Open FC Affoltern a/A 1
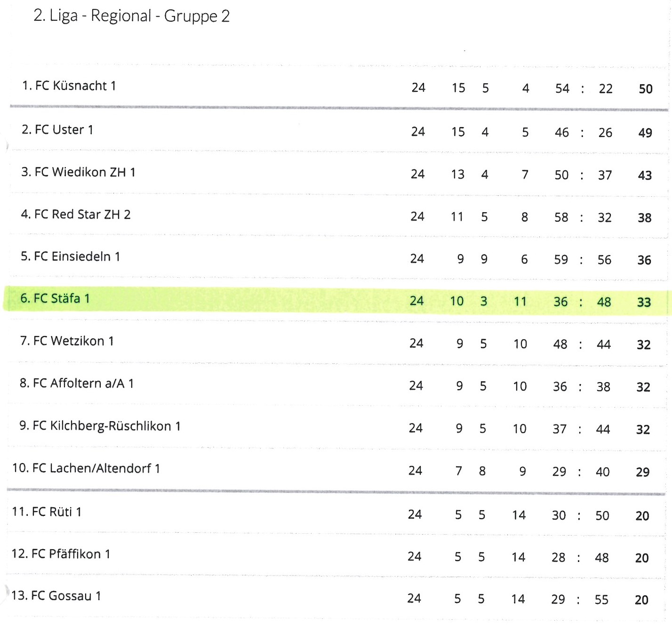Image resolution: width=672 pixels, height=633 pixels. point(83,383)
